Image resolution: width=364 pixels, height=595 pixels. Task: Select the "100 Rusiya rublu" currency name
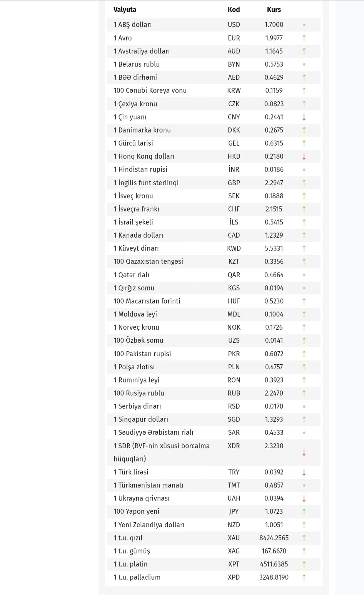139,393
